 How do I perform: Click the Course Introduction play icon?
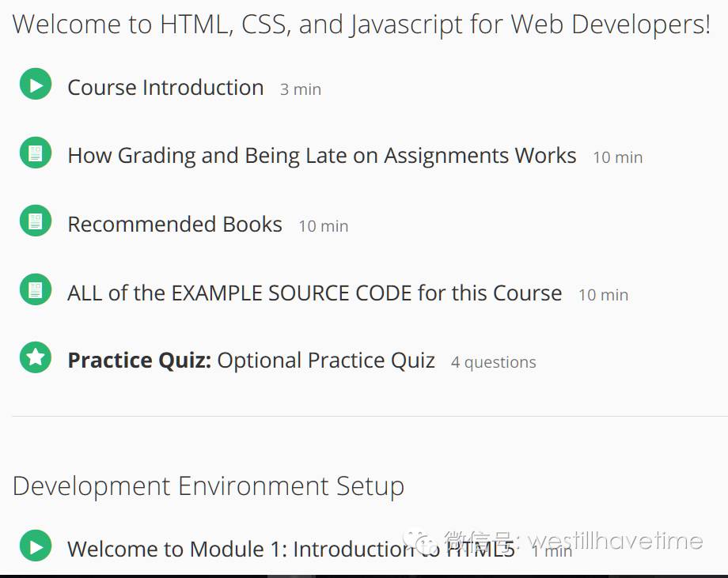pos(36,84)
